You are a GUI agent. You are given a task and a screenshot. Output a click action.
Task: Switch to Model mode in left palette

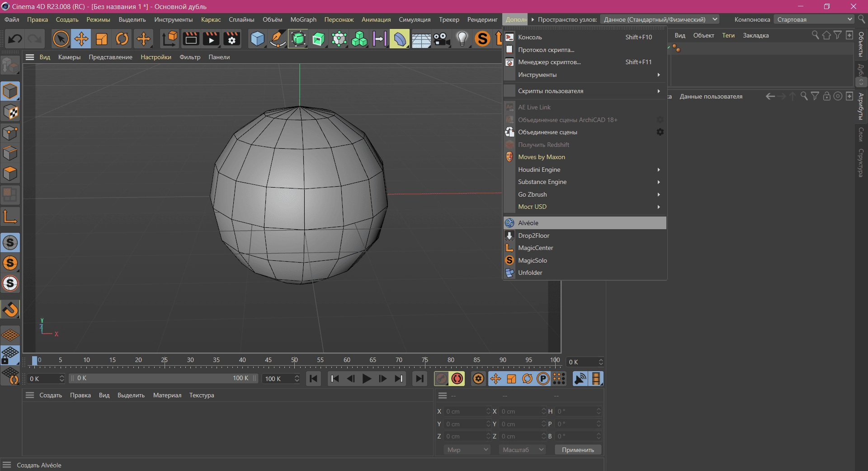10,91
